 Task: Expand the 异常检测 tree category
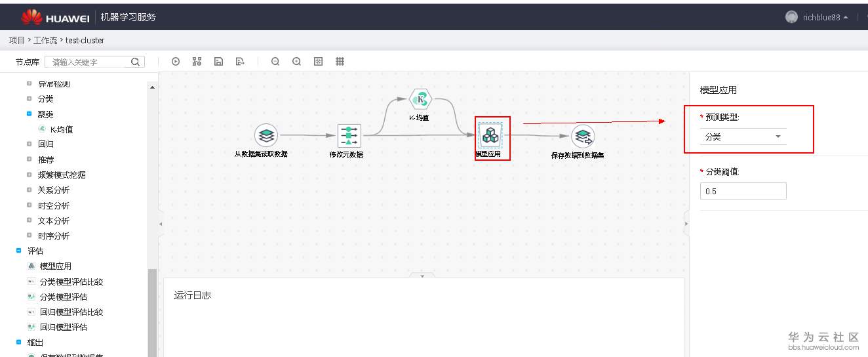pyautogui.click(x=29, y=84)
